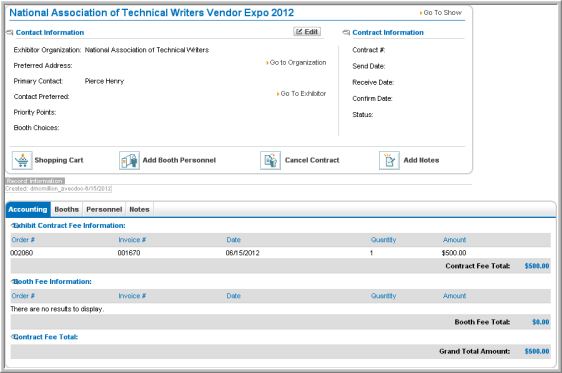Switch to the Personnel tab
Screen dimensions: 562x373
tap(104, 210)
